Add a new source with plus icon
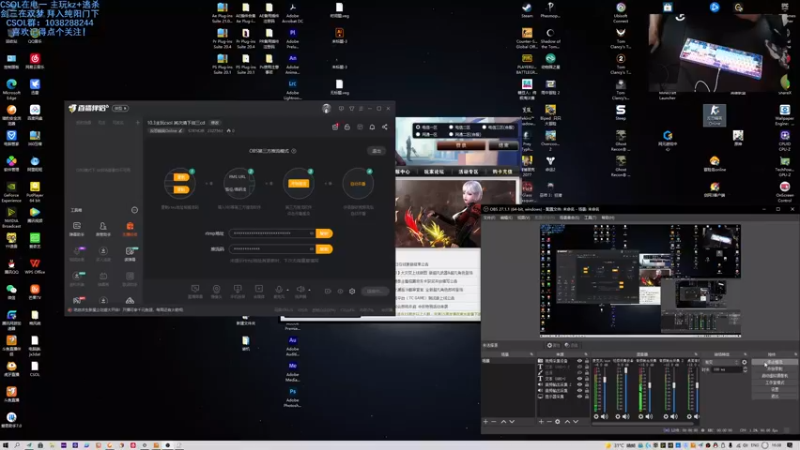Viewport: 800px width, 450px height. coord(541,421)
